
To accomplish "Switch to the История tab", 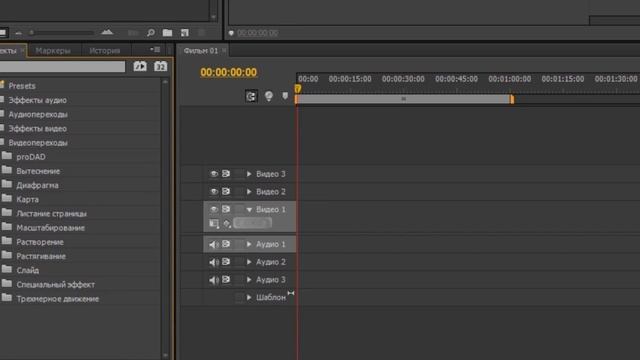I will pos(104,51).
